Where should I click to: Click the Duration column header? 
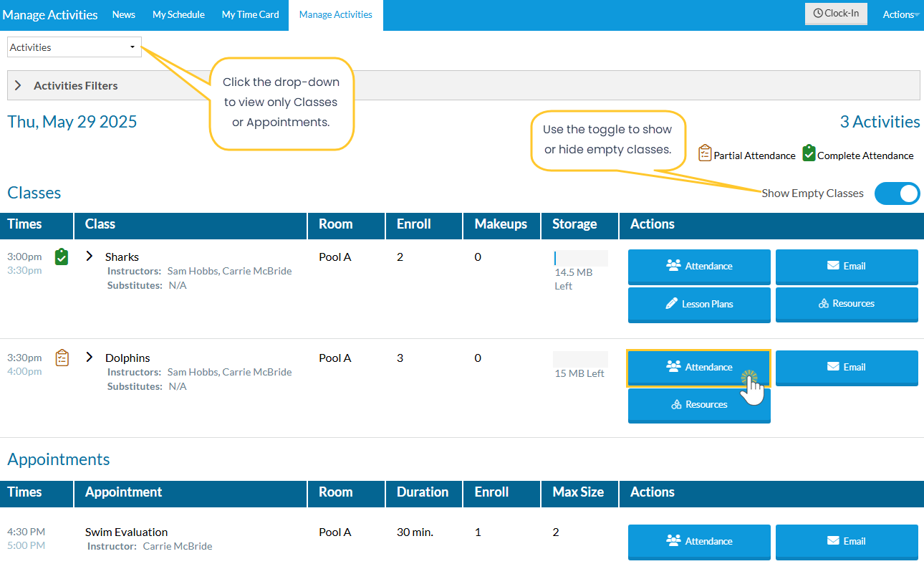point(423,492)
